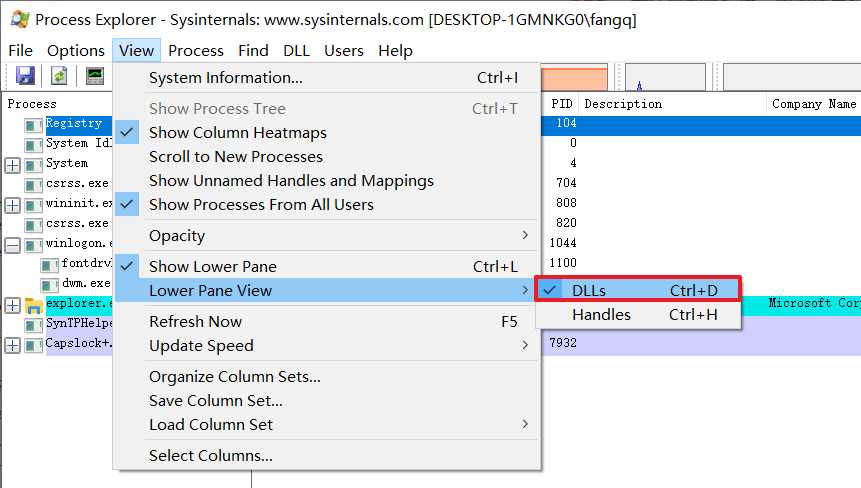The width and height of the screenshot is (861, 488).
Task: Click the icon beside System process
Action: click(33, 165)
